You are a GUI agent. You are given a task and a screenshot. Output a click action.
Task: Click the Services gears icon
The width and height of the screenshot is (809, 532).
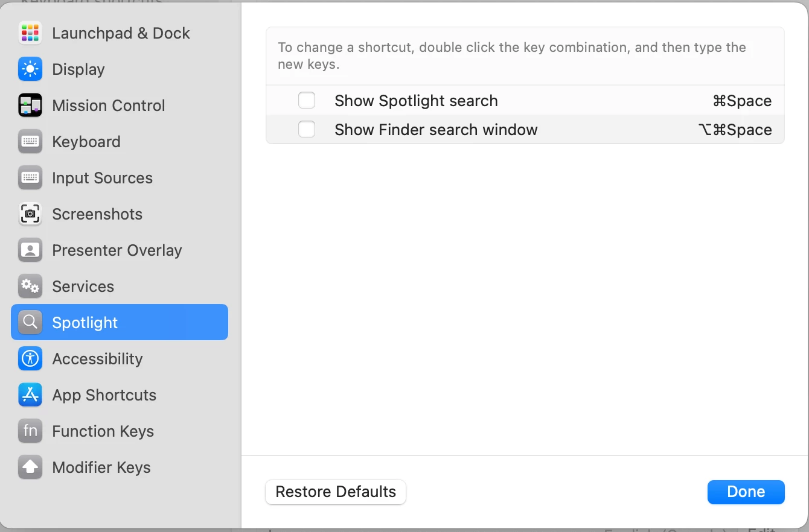30,287
